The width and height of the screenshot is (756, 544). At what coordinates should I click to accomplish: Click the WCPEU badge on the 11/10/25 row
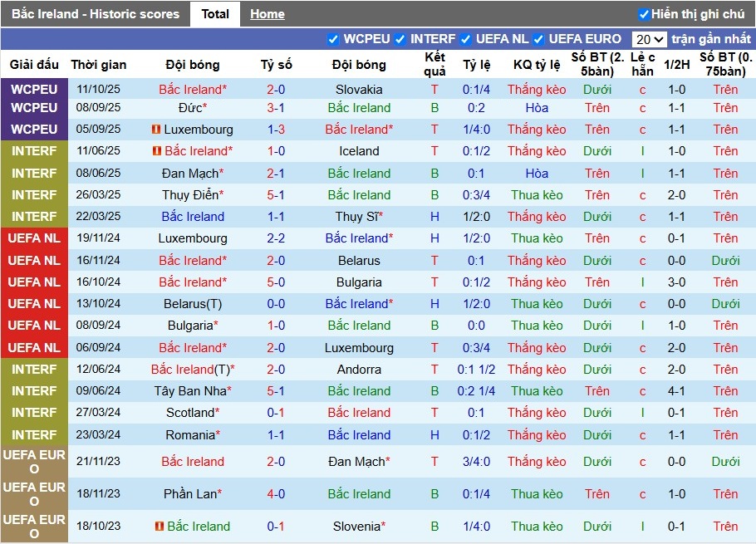(x=34, y=90)
